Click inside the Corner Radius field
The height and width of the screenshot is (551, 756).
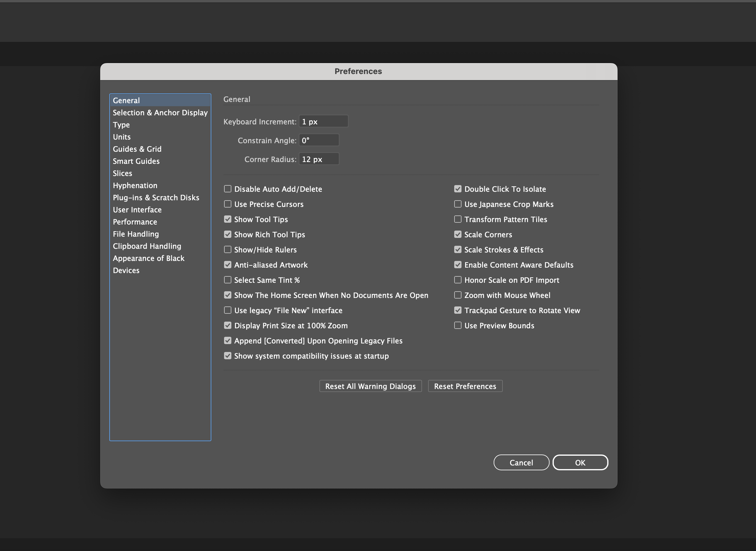click(x=319, y=159)
